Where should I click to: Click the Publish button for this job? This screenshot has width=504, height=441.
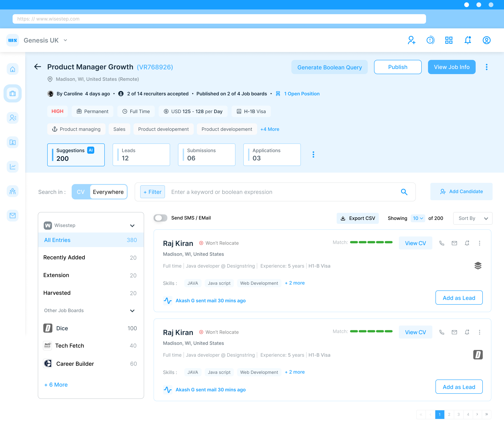[398, 67]
